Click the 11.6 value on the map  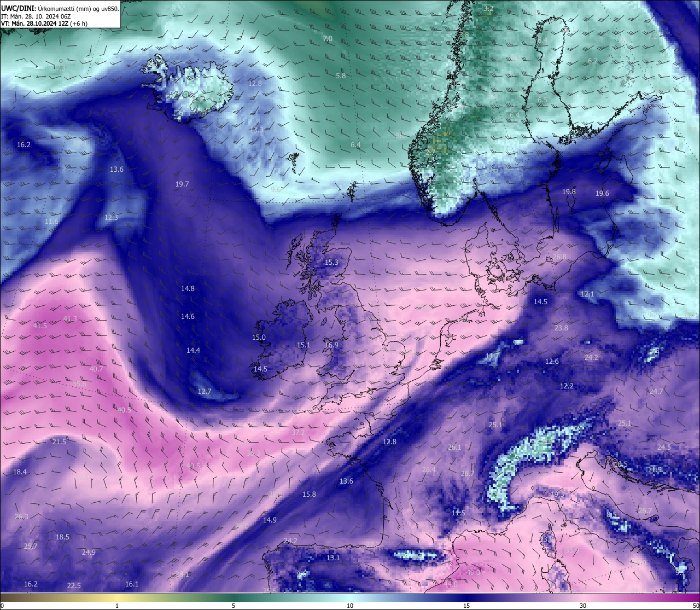click(x=51, y=222)
